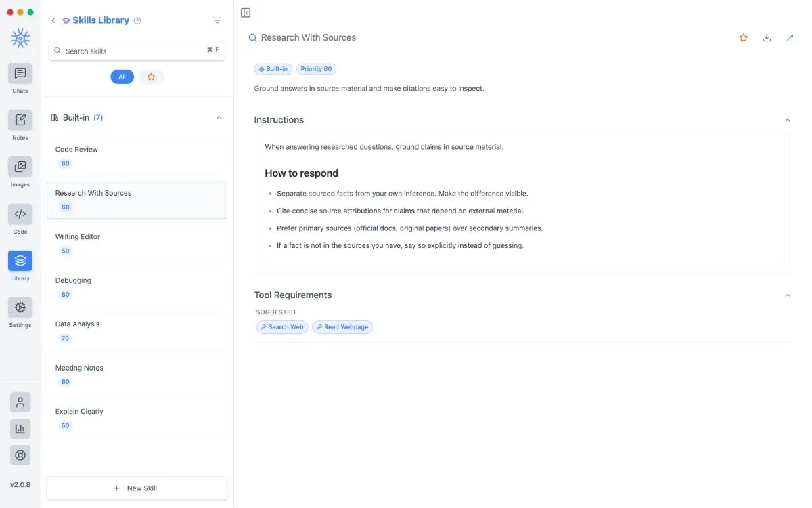
Task: Click the SUGGESTED label
Action: 276,312
